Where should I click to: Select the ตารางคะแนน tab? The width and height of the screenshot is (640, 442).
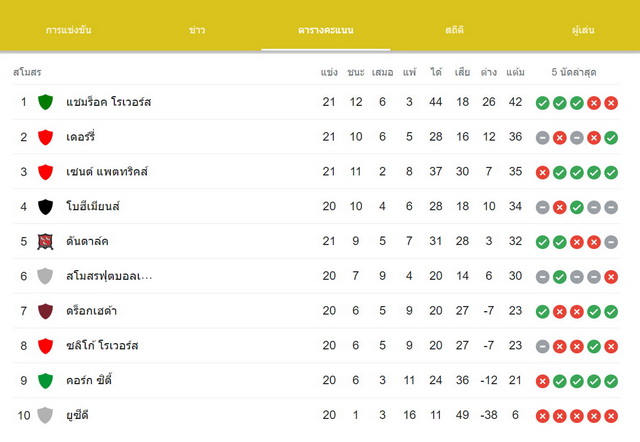326,30
